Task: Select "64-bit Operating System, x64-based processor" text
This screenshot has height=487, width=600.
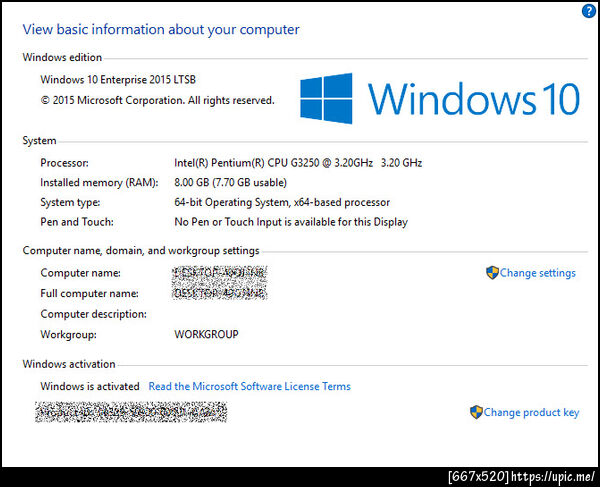Action: (282, 202)
